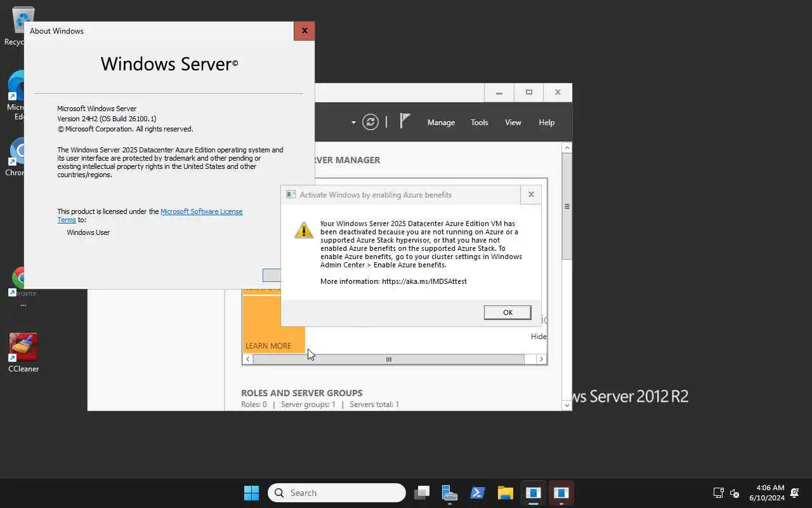Screen dimensions: 812x508
Task: Open File Explorer from the taskbar
Action: (506, 493)
